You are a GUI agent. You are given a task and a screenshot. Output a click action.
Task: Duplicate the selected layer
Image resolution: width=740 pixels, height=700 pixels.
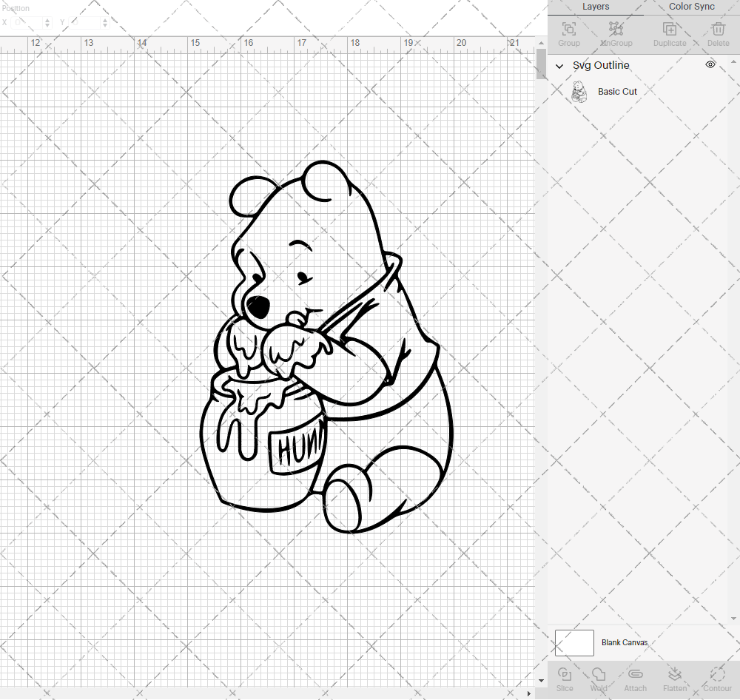(670, 30)
